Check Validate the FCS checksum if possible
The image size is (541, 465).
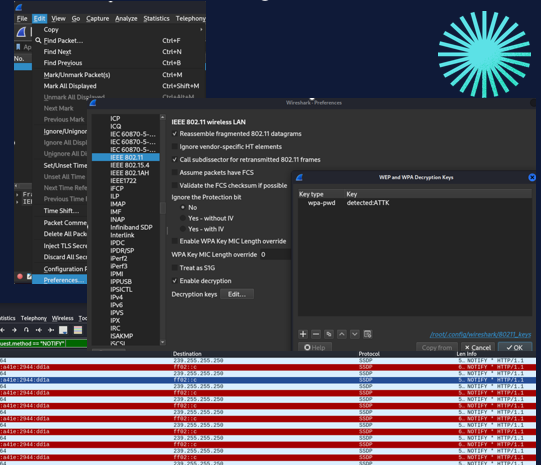point(175,186)
